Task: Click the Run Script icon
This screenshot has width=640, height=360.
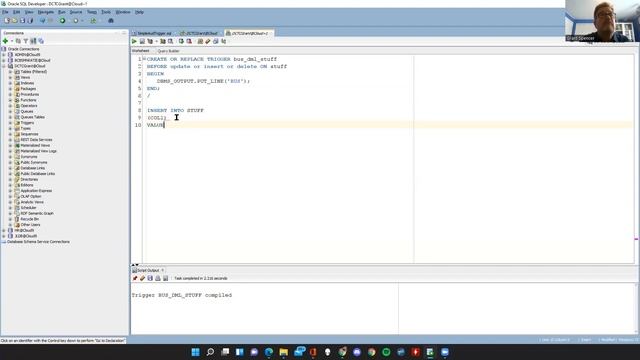Action: click(x=142, y=41)
